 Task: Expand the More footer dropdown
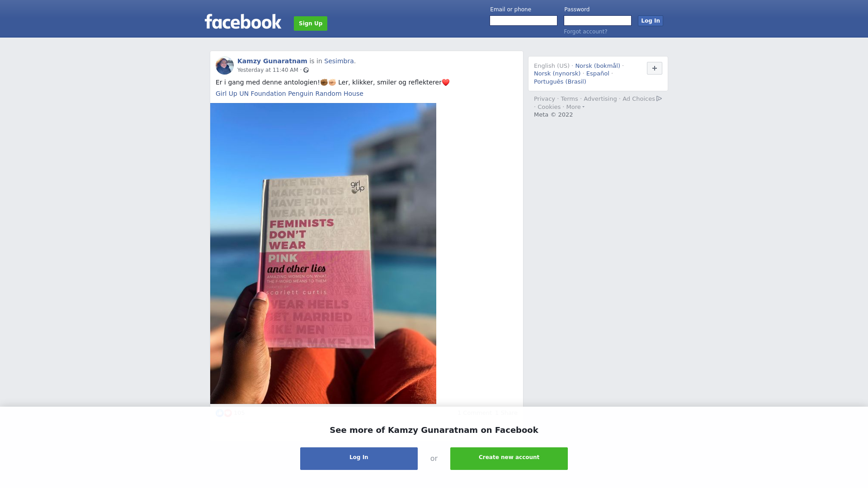tap(575, 107)
